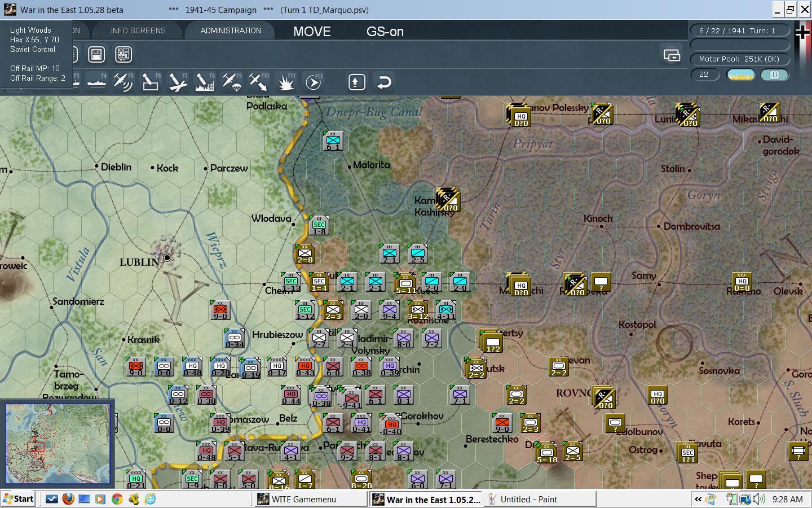Click the up-arrow box toolbar icon
812x508 pixels.
(356, 82)
